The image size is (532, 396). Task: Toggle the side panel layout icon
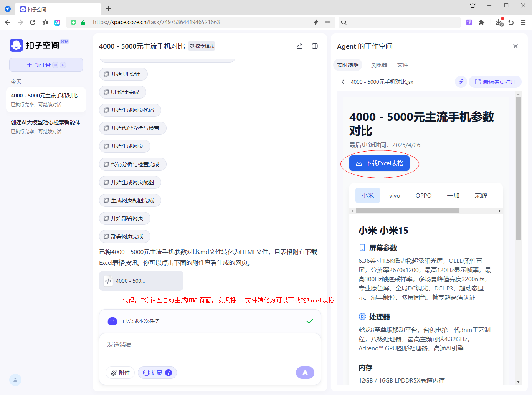pos(315,46)
